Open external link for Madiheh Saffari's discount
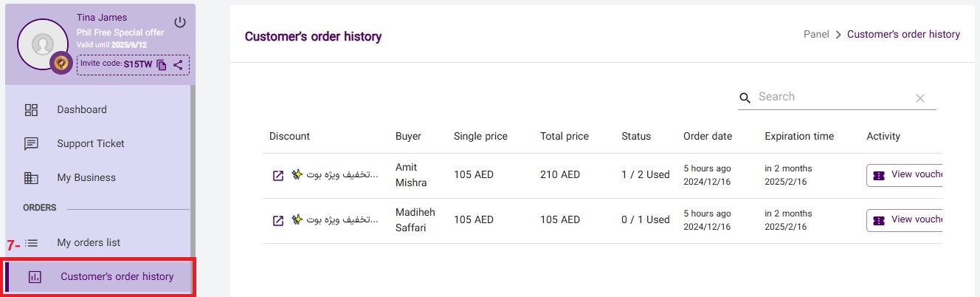Screen dimensions: 980x297 pos(278,220)
